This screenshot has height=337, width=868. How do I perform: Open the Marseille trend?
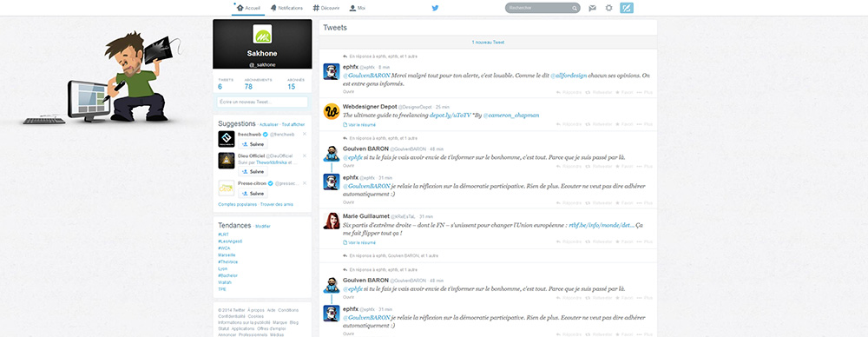click(x=227, y=255)
